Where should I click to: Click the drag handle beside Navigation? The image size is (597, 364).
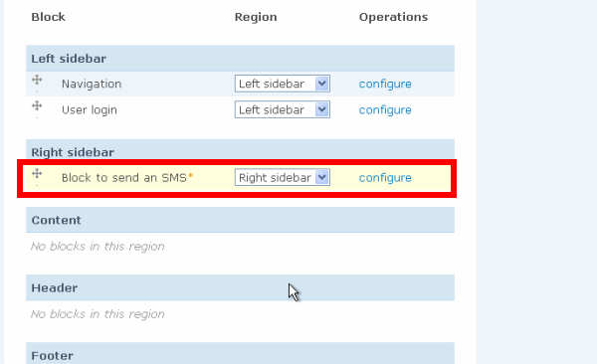tap(37, 81)
